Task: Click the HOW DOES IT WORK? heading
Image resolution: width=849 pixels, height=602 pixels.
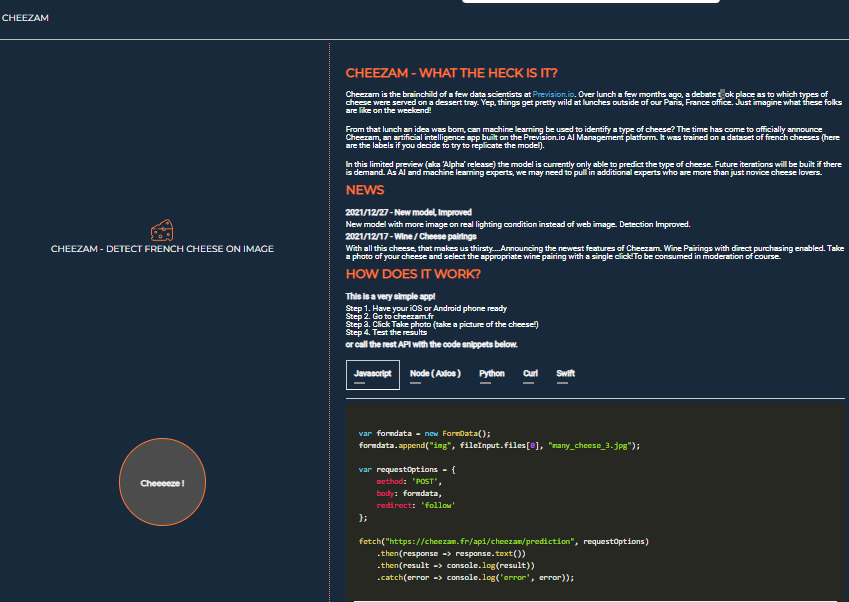Action: 413,274
